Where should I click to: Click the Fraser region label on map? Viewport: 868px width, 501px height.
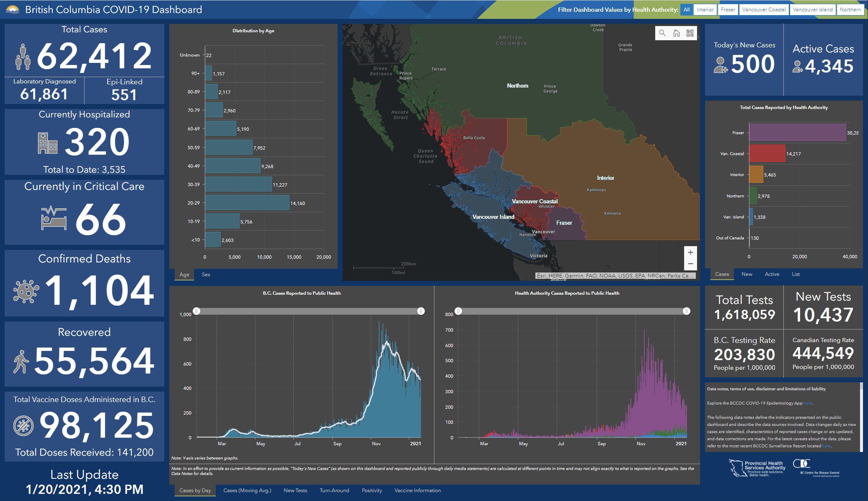click(564, 223)
